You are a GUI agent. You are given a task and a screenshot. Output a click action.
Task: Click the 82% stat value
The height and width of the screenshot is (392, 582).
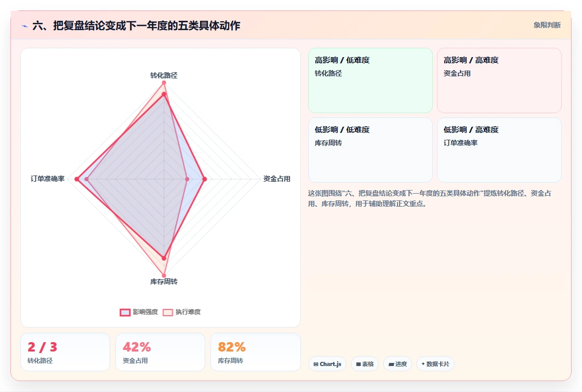pos(232,347)
